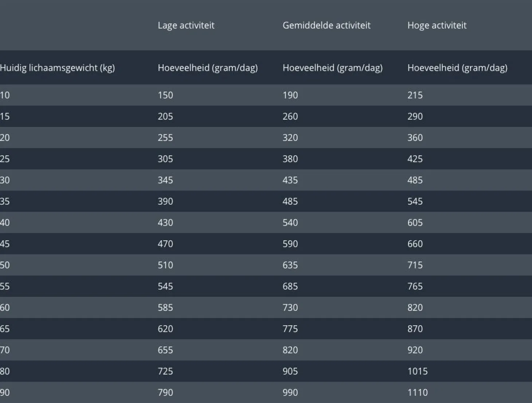
Task: Select the 585 value for 60 kg
Action: coord(165,307)
